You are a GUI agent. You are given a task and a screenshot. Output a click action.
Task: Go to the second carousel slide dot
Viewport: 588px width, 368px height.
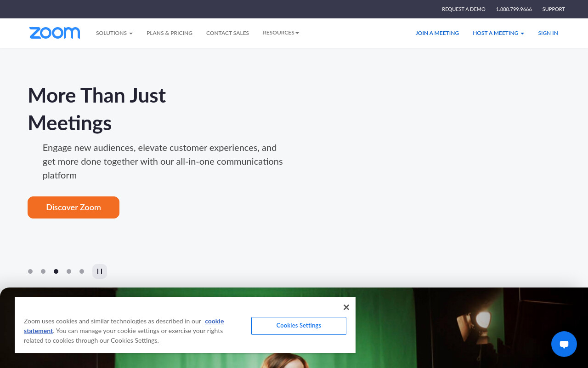coord(43,271)
